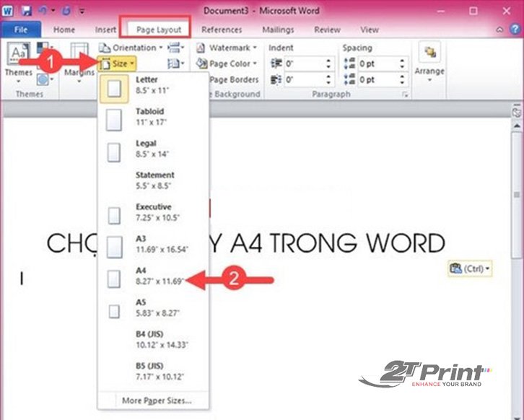Open the References tab
Screen dimensions: 524x420
pyautogui.click(x=222, y=30)
